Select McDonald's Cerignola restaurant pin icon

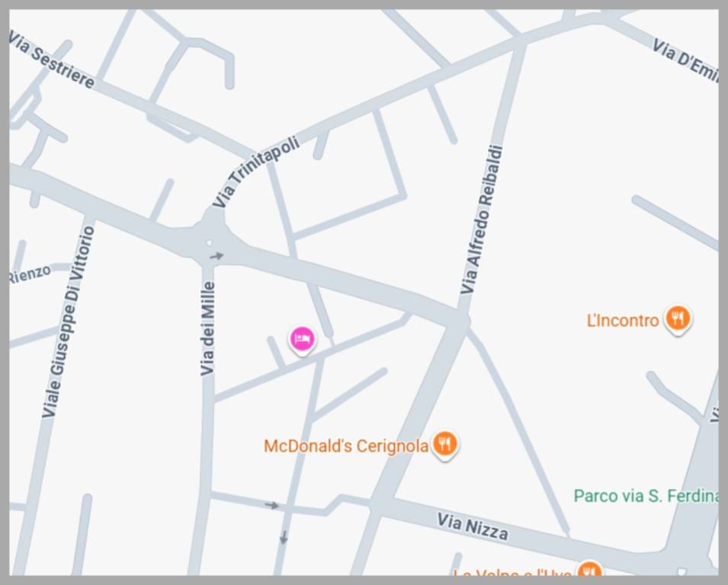(x=444, y=446)
